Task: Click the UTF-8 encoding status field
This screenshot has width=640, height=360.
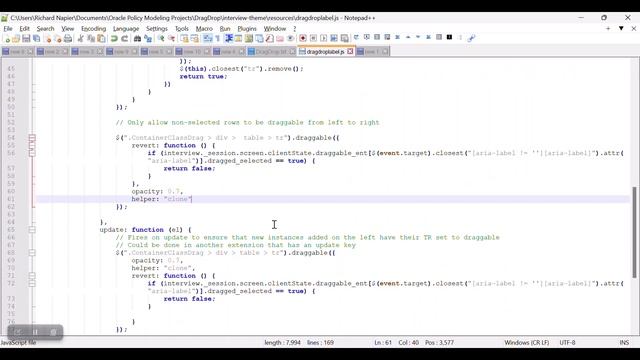Action: (567, 342)
